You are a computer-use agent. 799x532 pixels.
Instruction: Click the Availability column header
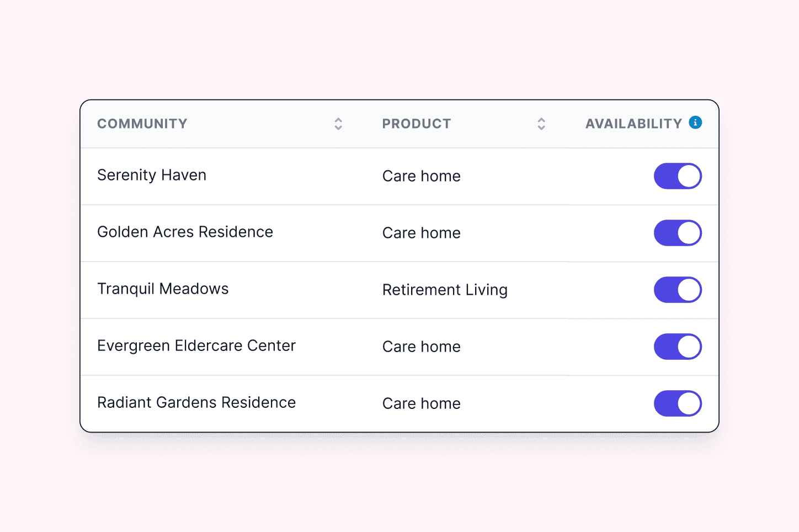point(633,124)
